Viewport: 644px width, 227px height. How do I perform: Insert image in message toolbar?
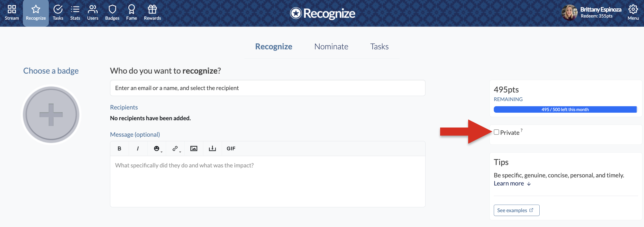194,149
